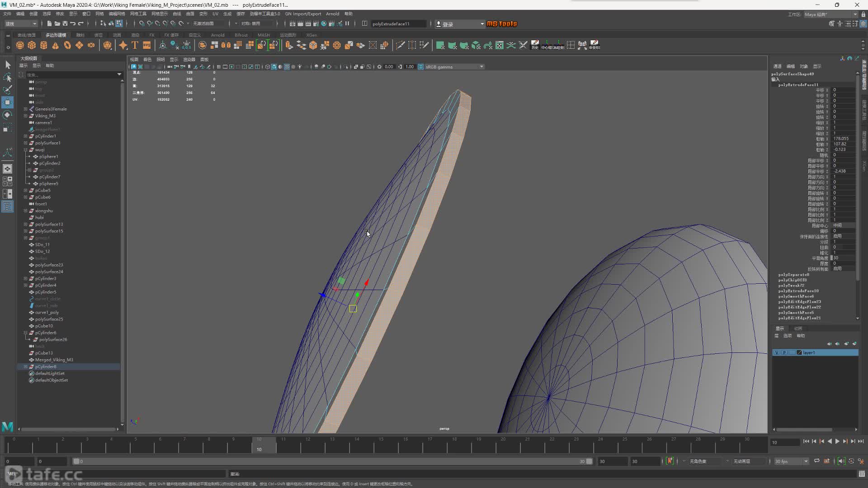Select the Rotate tool in the toolbox
The width and height of the screenshot is (868, 488).
[8, 115]
